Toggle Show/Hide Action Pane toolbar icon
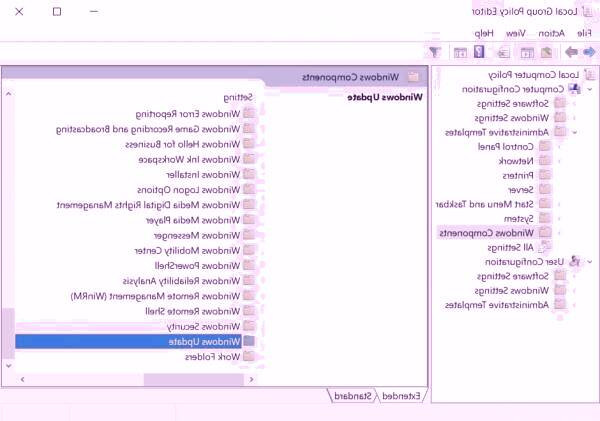 pyautogui.click(x=460, y=52)
